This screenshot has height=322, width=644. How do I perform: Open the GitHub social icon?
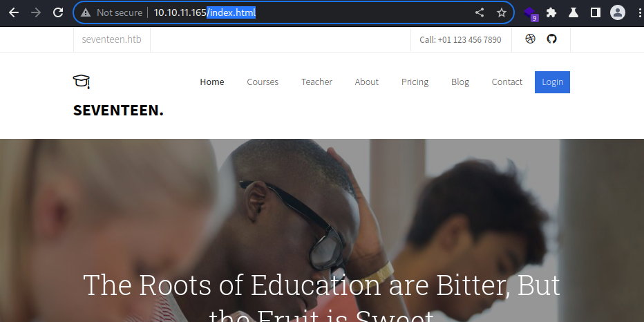pos(551,39)
